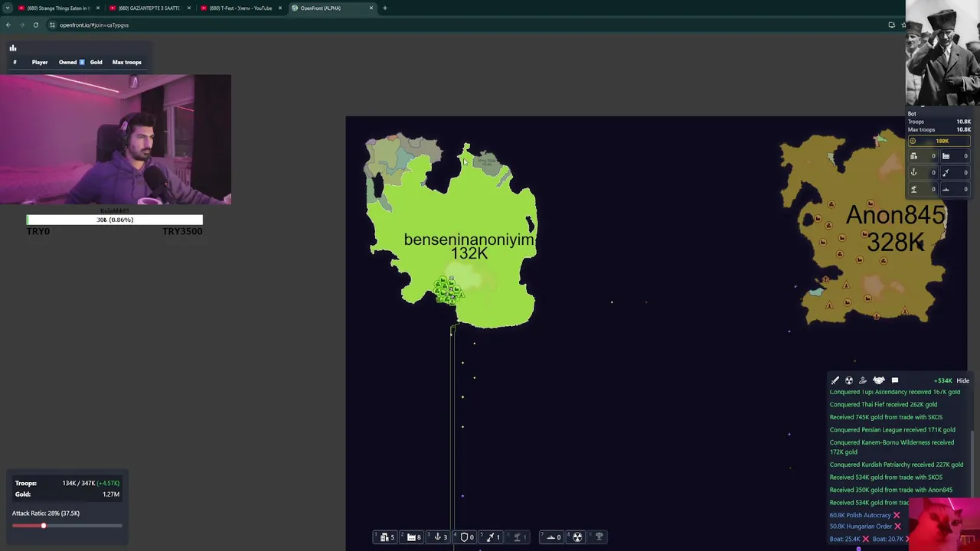Open a new browser tab
This screenshot has height=551, width=980.
385,8
